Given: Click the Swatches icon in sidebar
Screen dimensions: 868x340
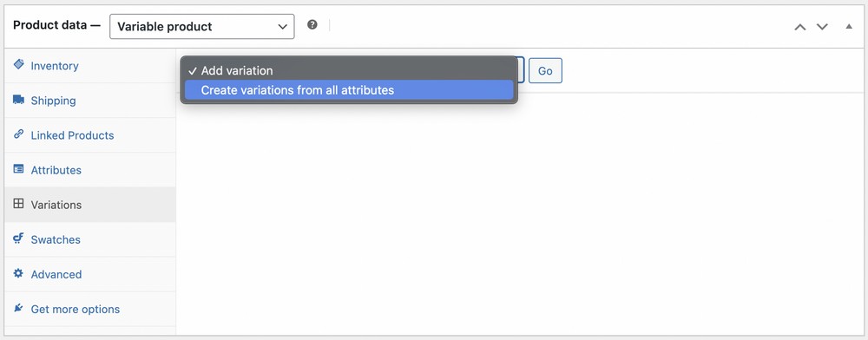Looking at the screenshot, I should [19, 239].
